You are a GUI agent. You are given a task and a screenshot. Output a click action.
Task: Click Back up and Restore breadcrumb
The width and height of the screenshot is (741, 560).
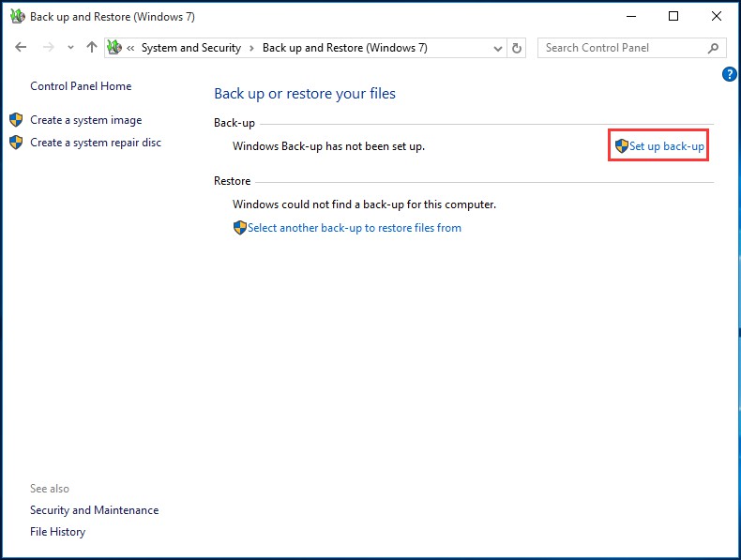pos(345,48)
